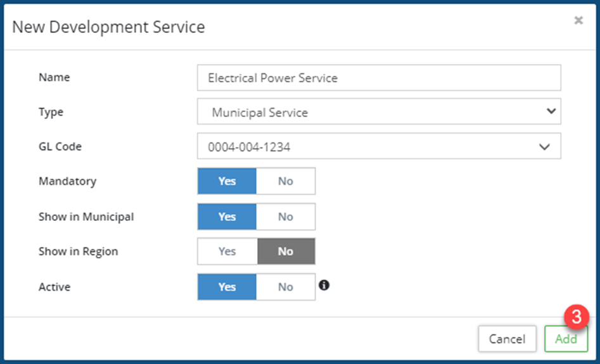This screenshot has width=600, height=364.
Task: Disable Show in Municipal with No
Action: 286,217
